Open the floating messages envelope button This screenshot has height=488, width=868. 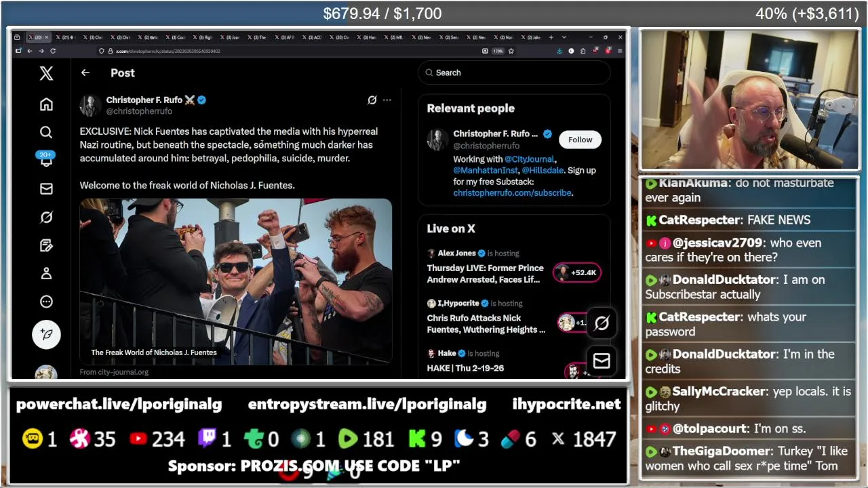[x=601, y=361]
